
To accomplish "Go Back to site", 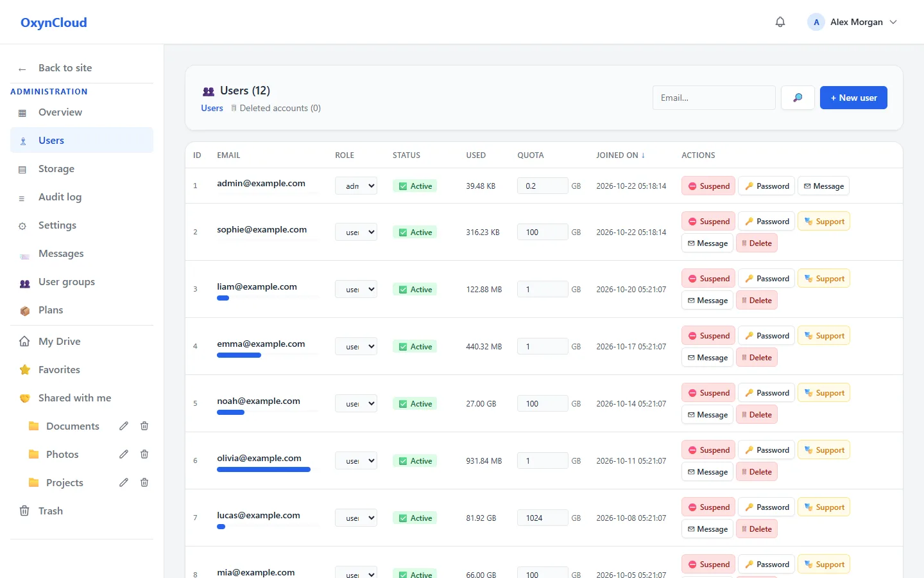I will pyautogui.click(x=81, y=68).
